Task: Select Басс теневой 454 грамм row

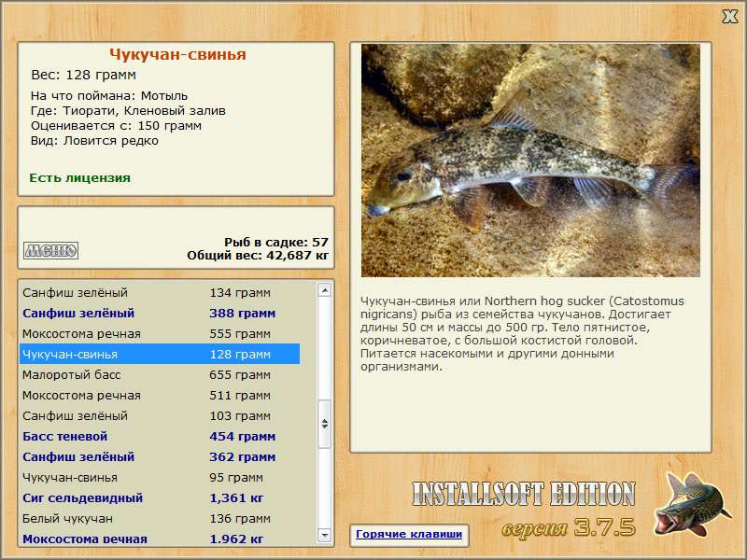Action: tap(160, 436)
